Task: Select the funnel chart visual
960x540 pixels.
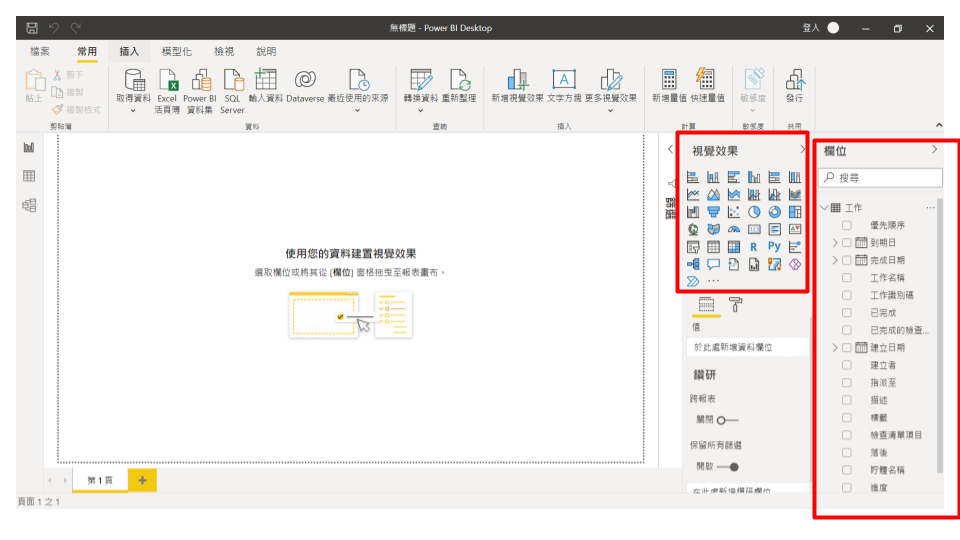Action: 713,212
